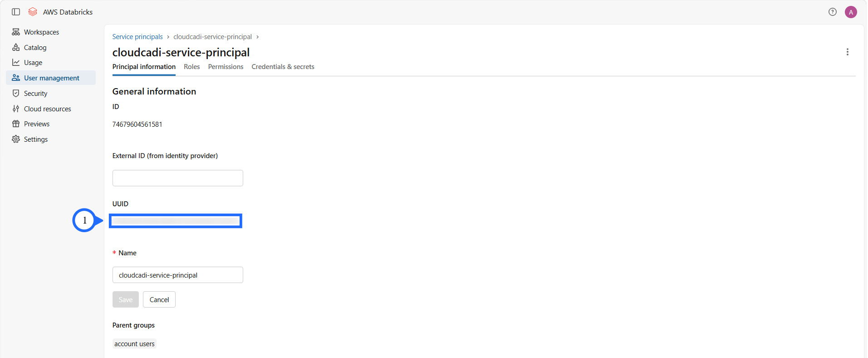Click the UUID field label

pos(120,204)
